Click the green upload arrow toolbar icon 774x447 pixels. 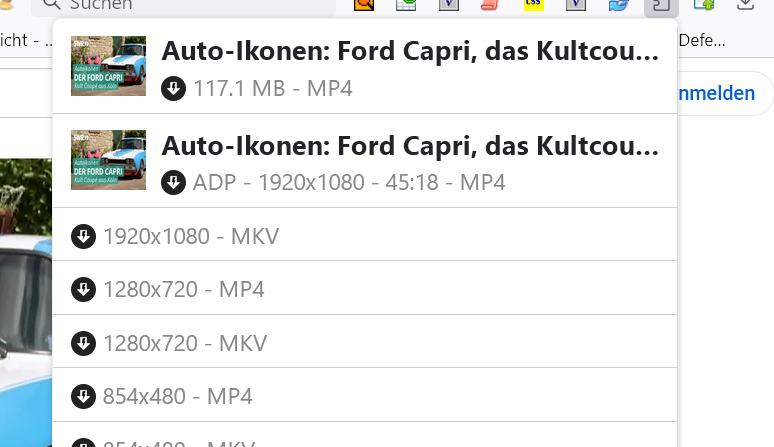pyautogui.click(x=703, y=4)
